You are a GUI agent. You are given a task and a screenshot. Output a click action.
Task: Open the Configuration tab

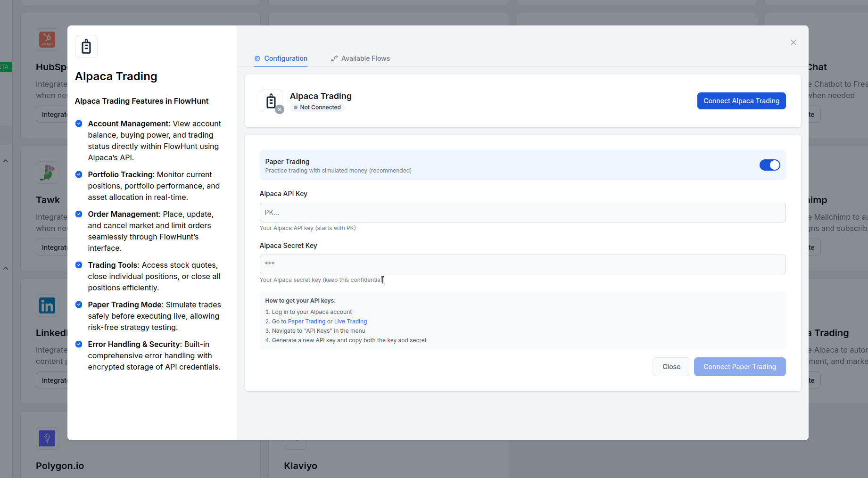pyautogui.click(x=281, y=58)
